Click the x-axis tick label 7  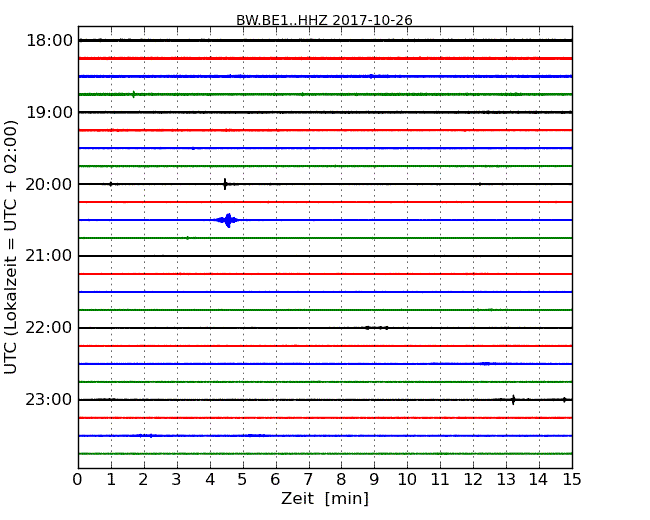click(x=308, y=479)
